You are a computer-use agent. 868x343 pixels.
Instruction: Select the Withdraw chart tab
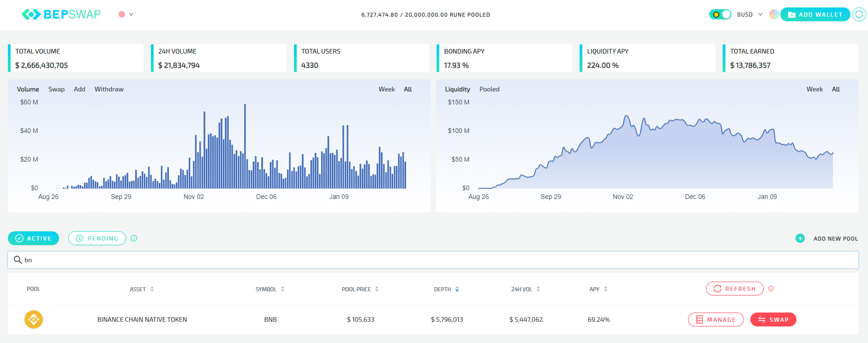coord(109,89)
